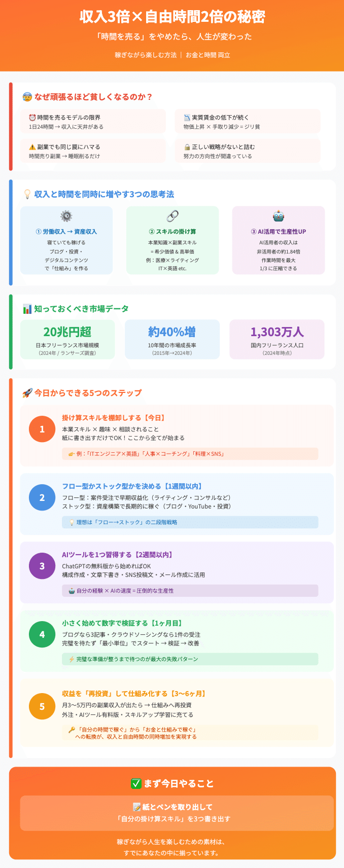Click the closing line すでにあなたの中に揃っています。

point(172,853)
